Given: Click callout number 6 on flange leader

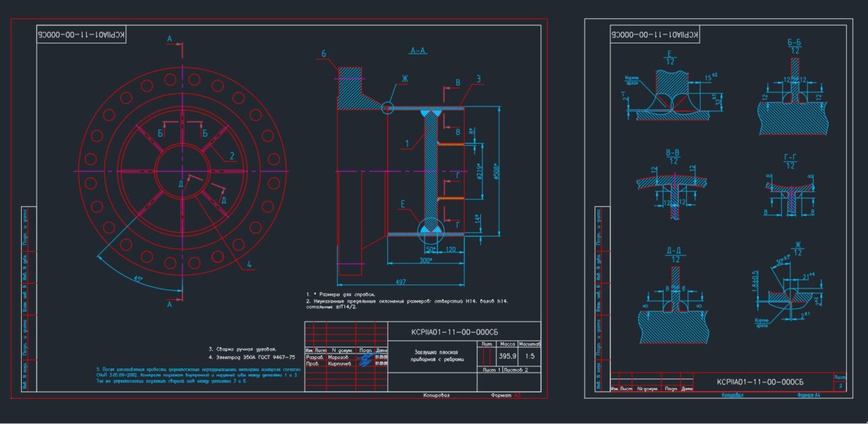Looking at the screenshot, I should pyautogui.click(x=324, y=54).
